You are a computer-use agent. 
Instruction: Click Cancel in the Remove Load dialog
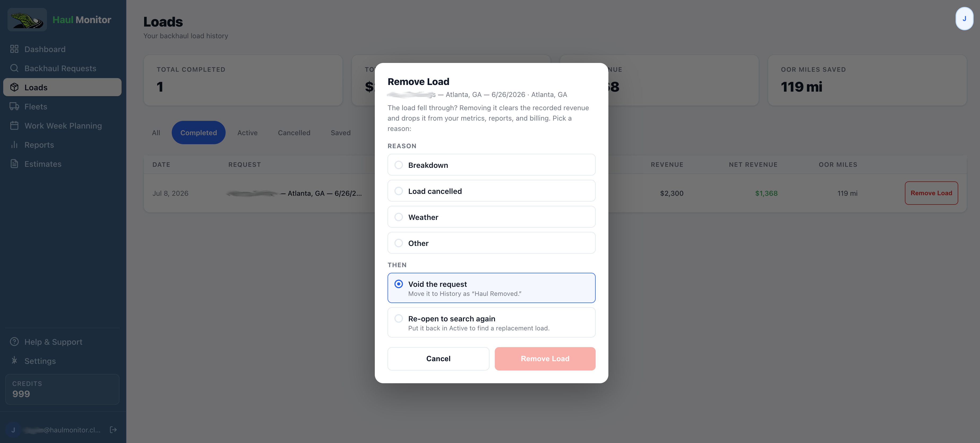438,359
